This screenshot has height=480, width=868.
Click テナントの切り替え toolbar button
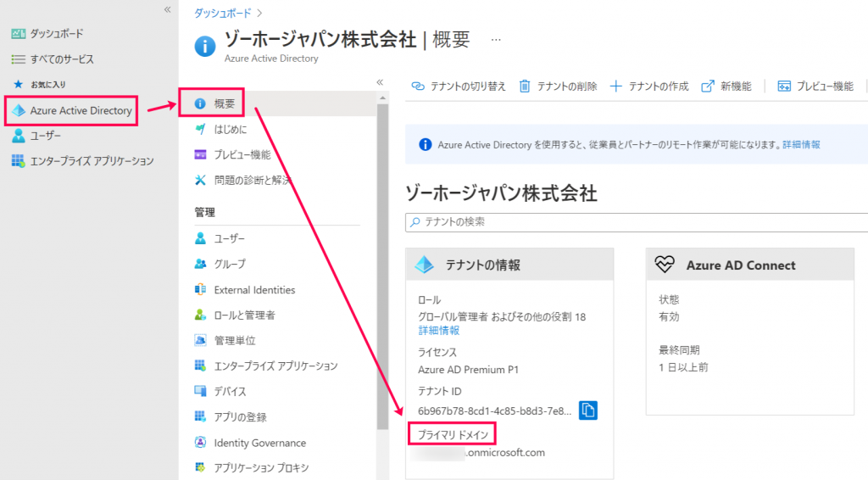(459, 87)
